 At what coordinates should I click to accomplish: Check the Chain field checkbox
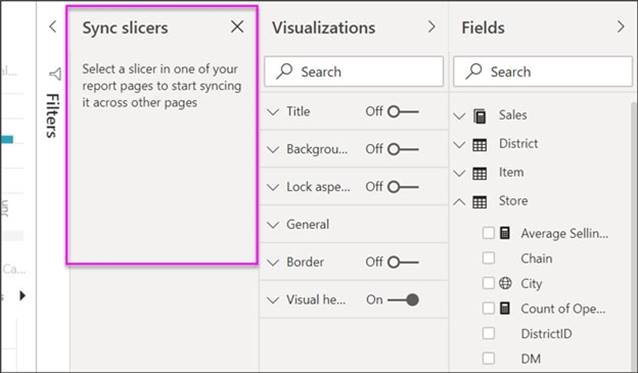pyautogui.click(x=488, y=258)
